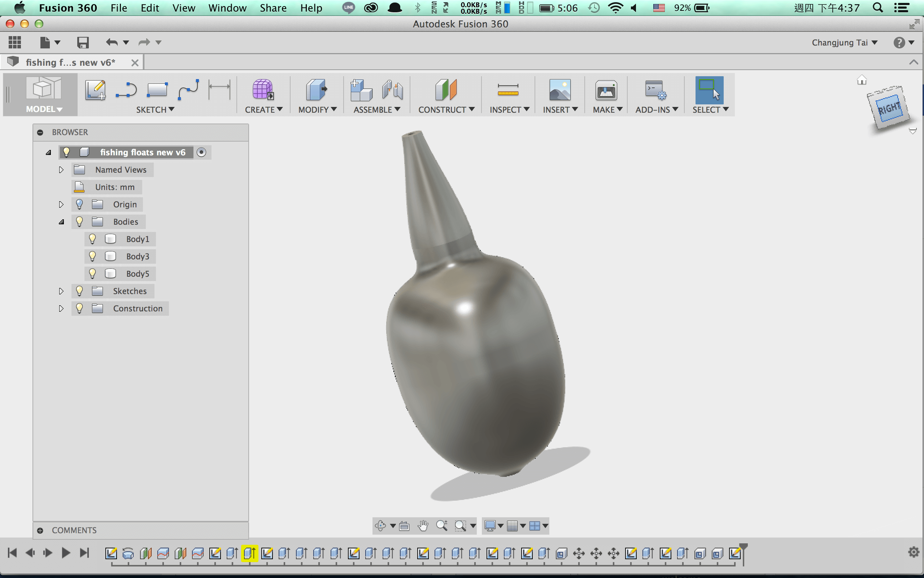Select the Rectangle sketch tool
This screenshot has height=578, width=924.
[x=157, y=90]
